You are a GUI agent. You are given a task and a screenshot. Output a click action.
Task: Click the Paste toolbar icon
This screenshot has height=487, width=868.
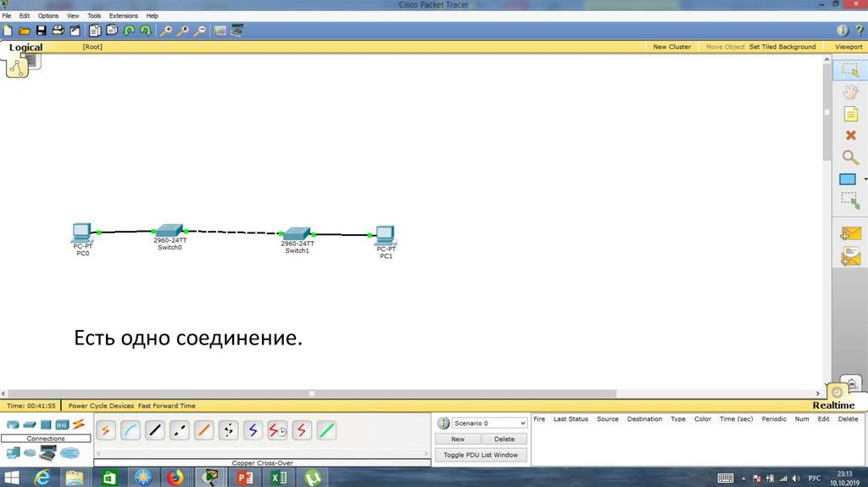click(112, 31)
